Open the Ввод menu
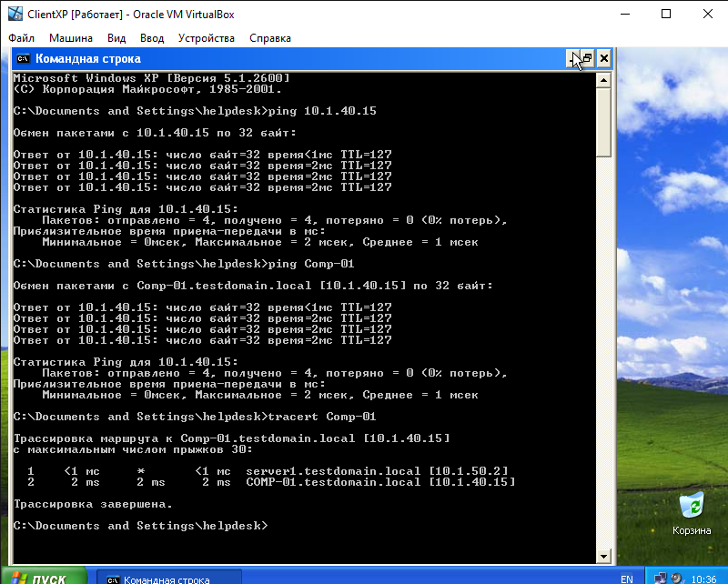Image resolution: width=728 pixels, height=584 pixels. [x=152, y=38]
